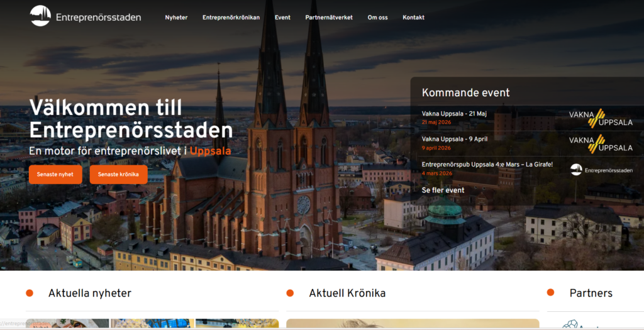Image resolution: width=644 pixels, height=330 pixels.
Task: Open the first news thumbnail under Aktuella nyheter
Action: [x=68, y=324]
